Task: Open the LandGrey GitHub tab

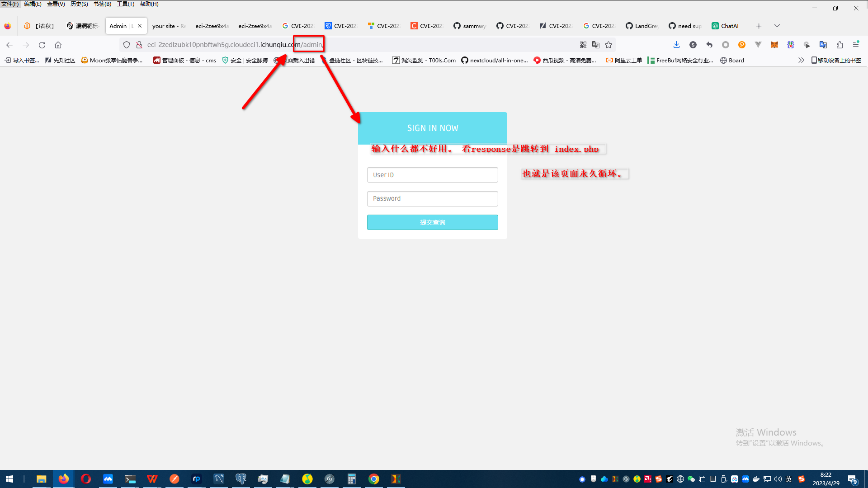Action: [x=642, y=26]
